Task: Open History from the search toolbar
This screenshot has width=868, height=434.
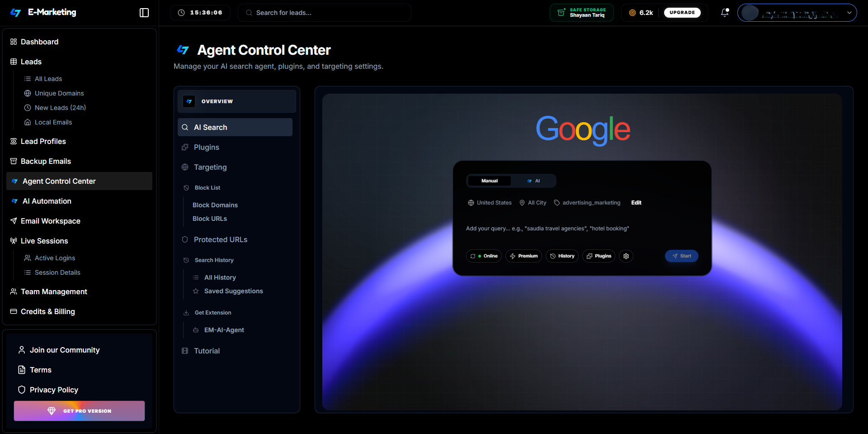Action: [x=562, y=256]
